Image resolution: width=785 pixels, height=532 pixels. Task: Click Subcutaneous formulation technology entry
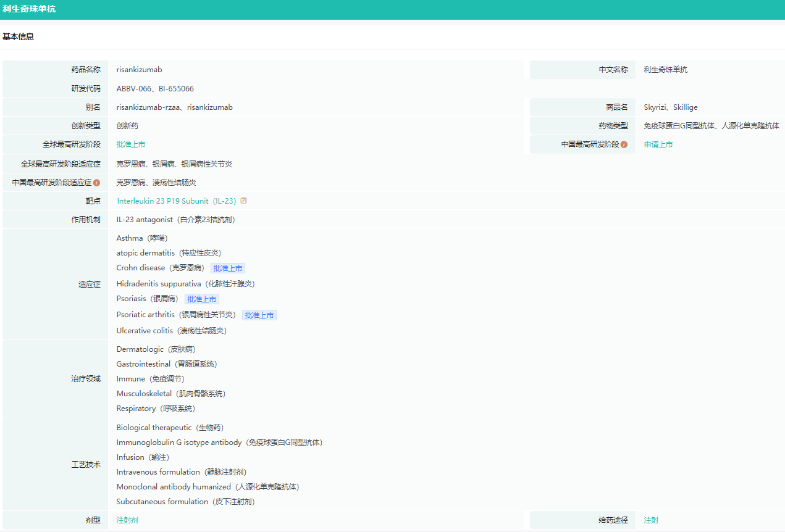186,502
